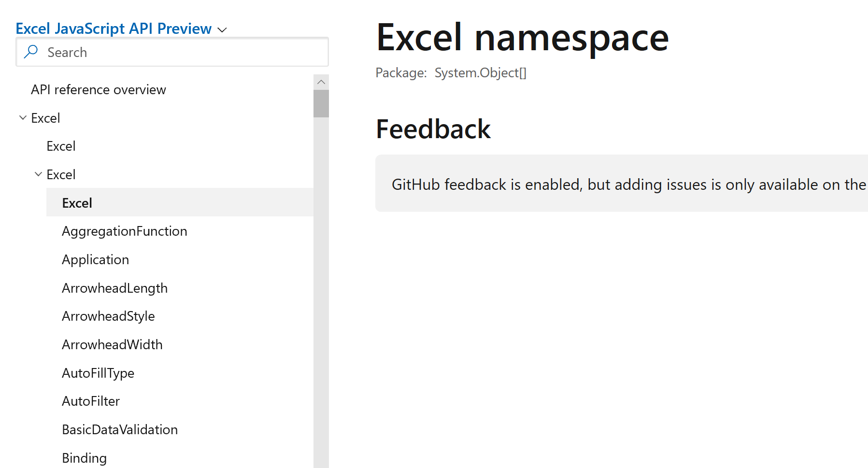
Task: Click the Feedback heading
Action: click(x=433, y=129)
